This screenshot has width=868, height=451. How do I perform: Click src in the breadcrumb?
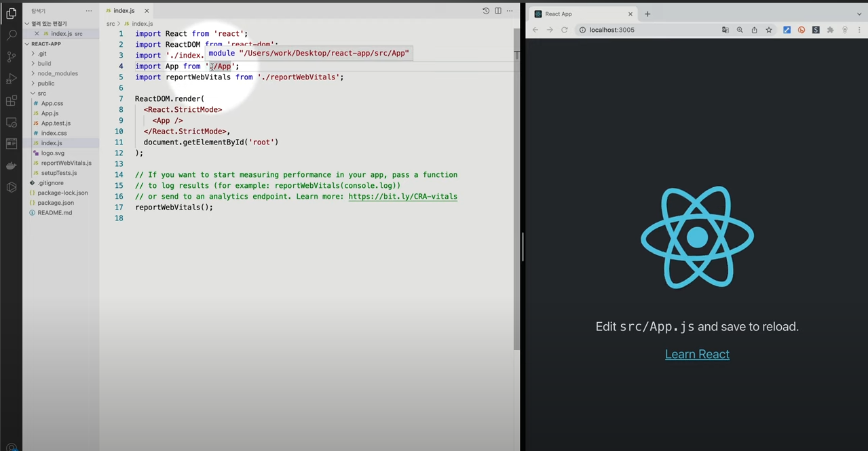click(x=111, y=24)
